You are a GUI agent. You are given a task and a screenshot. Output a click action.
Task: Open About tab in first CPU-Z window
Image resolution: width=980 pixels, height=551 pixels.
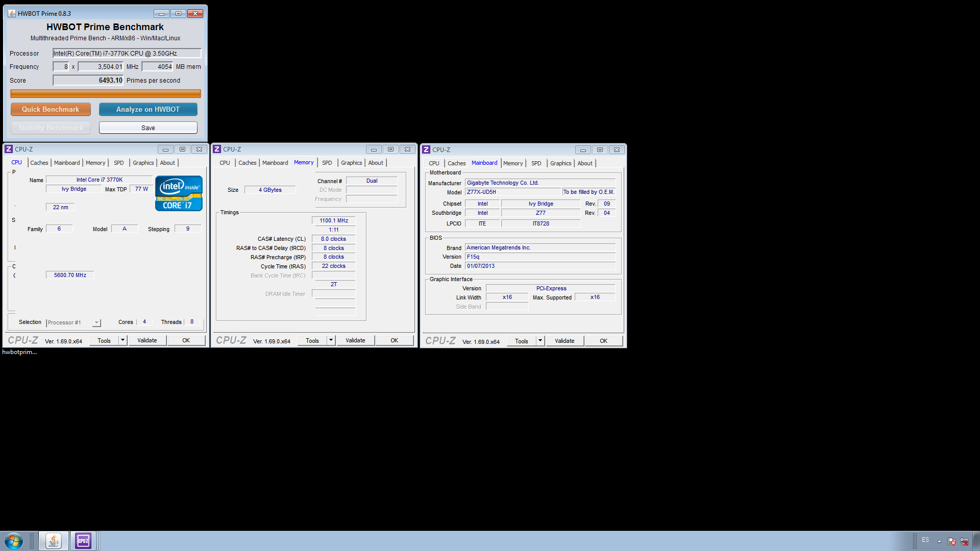[167, 163]
